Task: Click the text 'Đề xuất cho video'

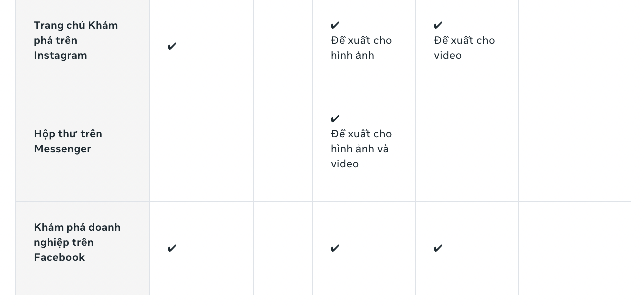Action: 464,48
